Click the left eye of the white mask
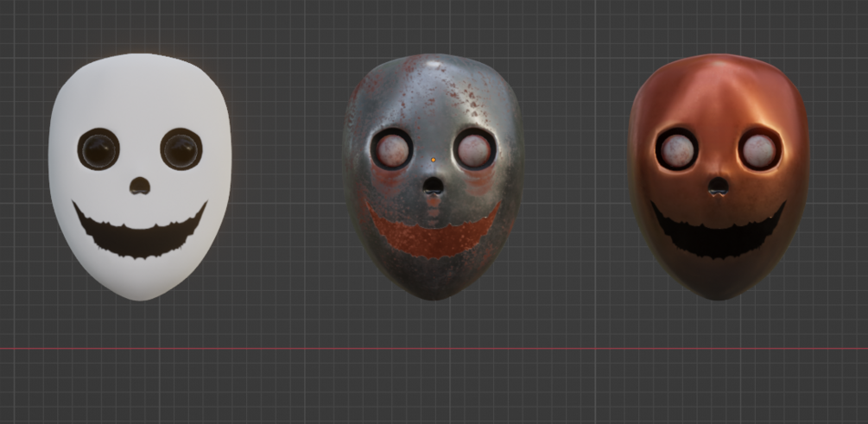 [98, 149]
